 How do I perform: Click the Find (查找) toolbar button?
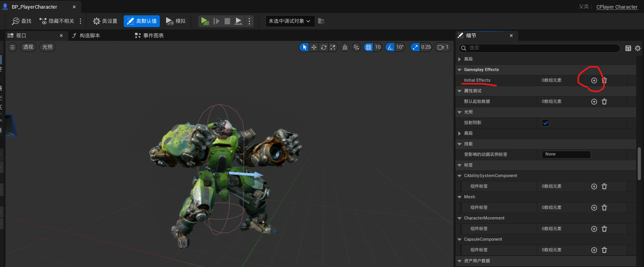22,21
